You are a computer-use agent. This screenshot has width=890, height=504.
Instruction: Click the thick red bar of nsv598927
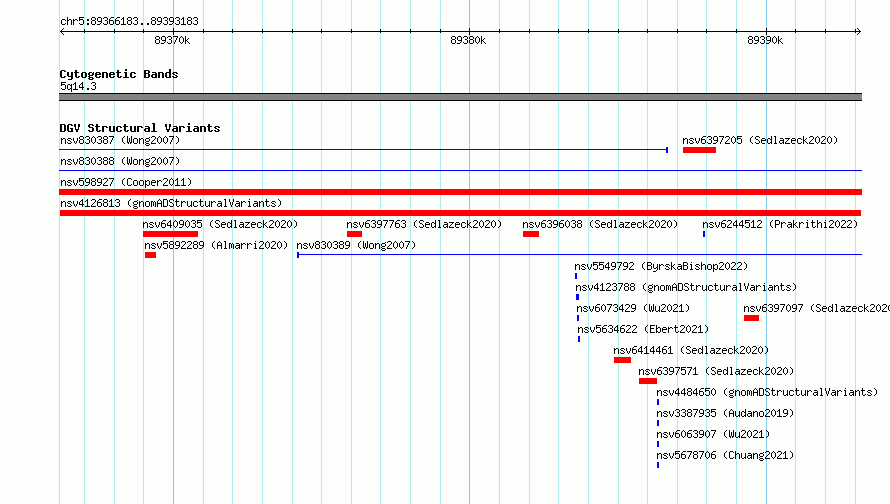(460, 192)
